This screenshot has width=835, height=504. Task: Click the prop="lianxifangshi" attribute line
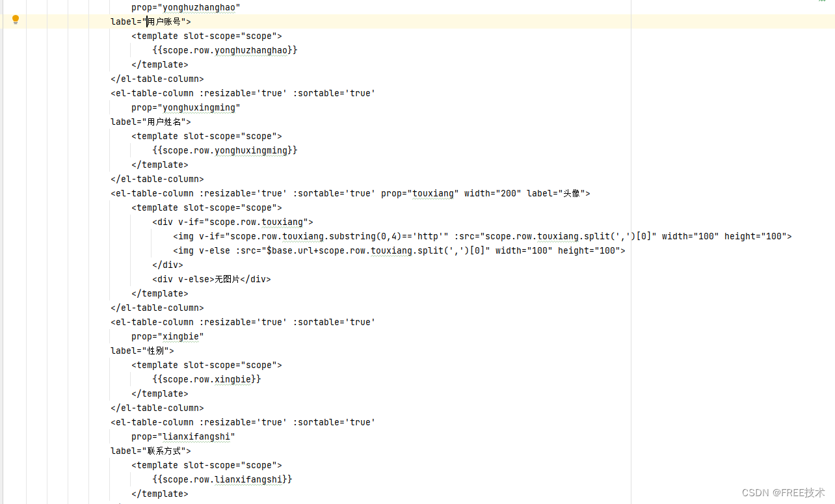pyautogui.click(x=183, y=436)
